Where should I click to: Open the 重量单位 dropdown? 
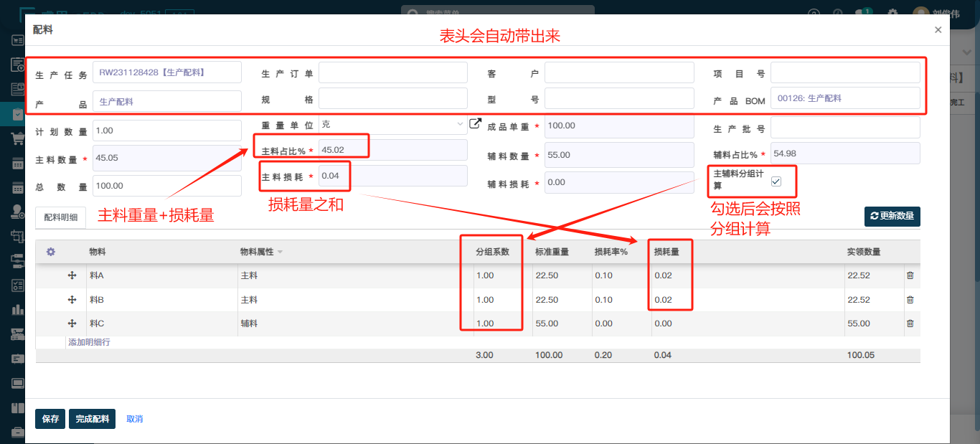point(392,125)
